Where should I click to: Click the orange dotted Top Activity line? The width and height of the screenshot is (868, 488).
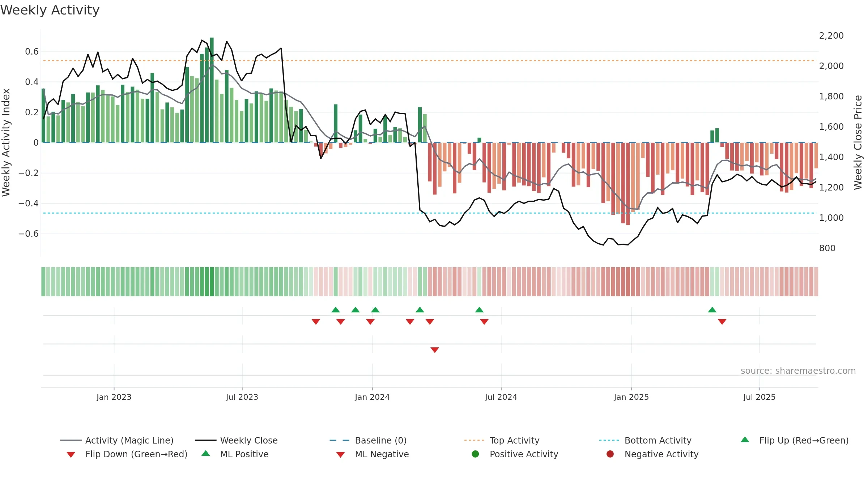(x=429, y=60)
